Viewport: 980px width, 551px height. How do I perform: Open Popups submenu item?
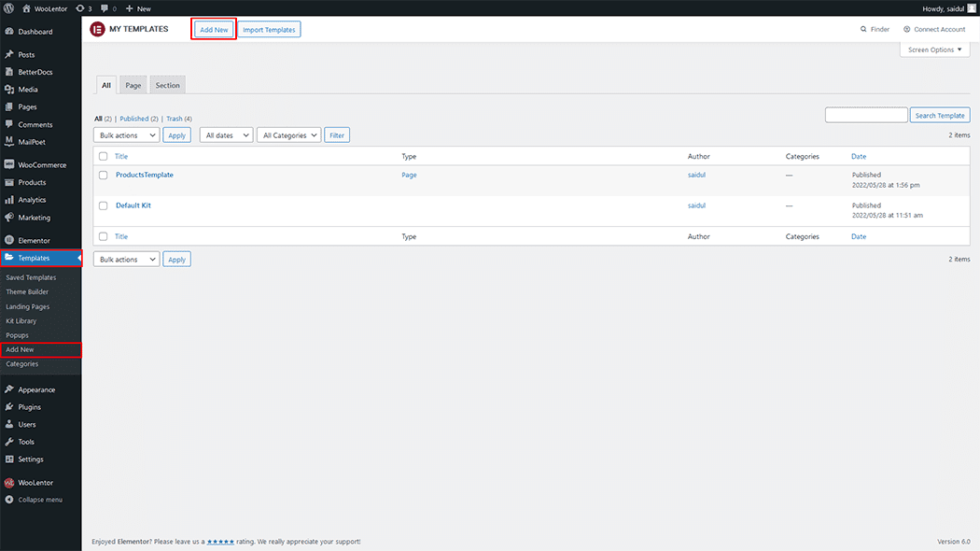(x=17, y=335)
